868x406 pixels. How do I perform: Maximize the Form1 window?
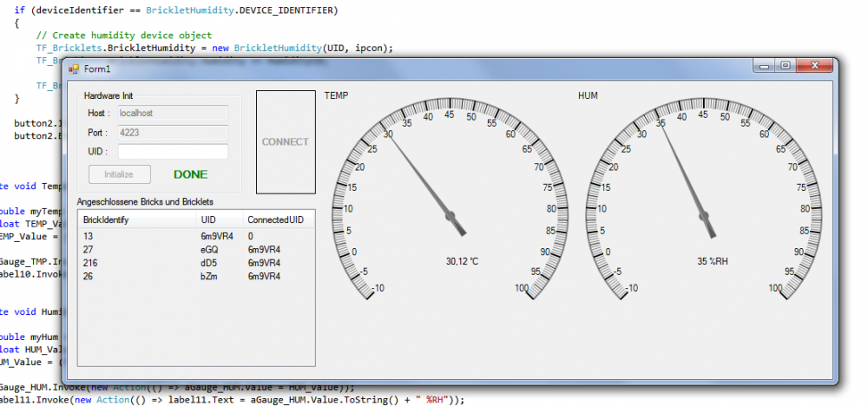pyautogui.click(x=785, y=66)
